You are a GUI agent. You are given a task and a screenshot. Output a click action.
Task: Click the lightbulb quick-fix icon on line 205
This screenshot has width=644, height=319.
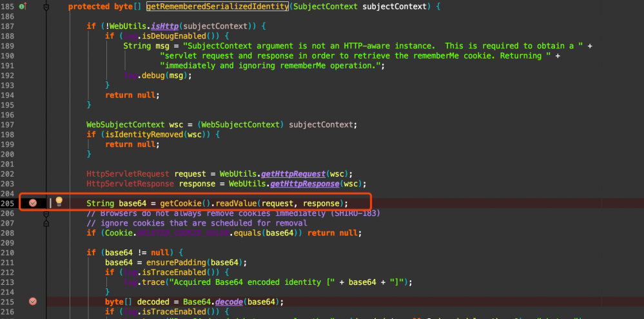(59, 202)
